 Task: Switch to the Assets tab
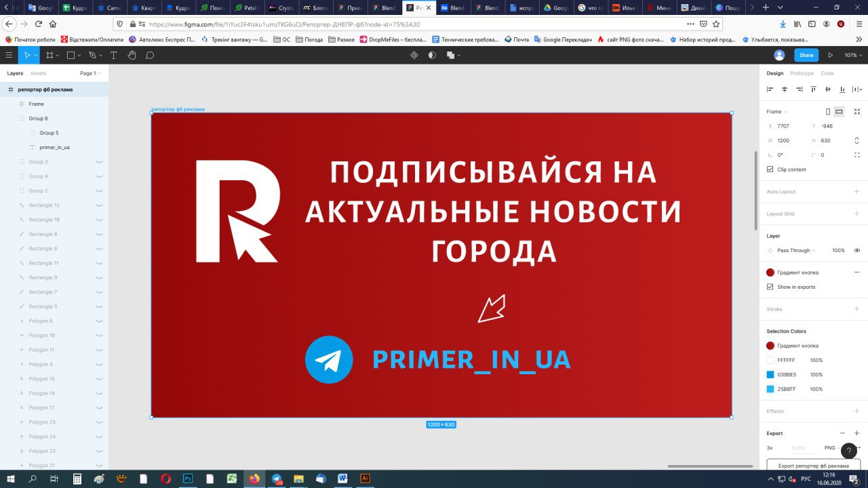(x=38, y=73)
